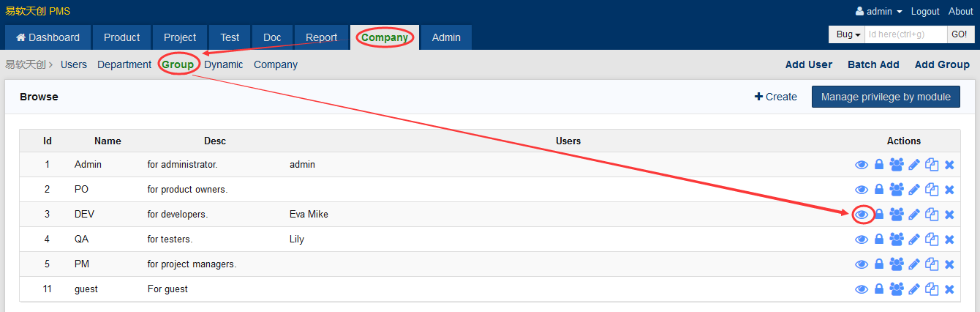980x312 pixels.
Task: Open lock privilege icon for Admin group
Action: click(879, 165)
